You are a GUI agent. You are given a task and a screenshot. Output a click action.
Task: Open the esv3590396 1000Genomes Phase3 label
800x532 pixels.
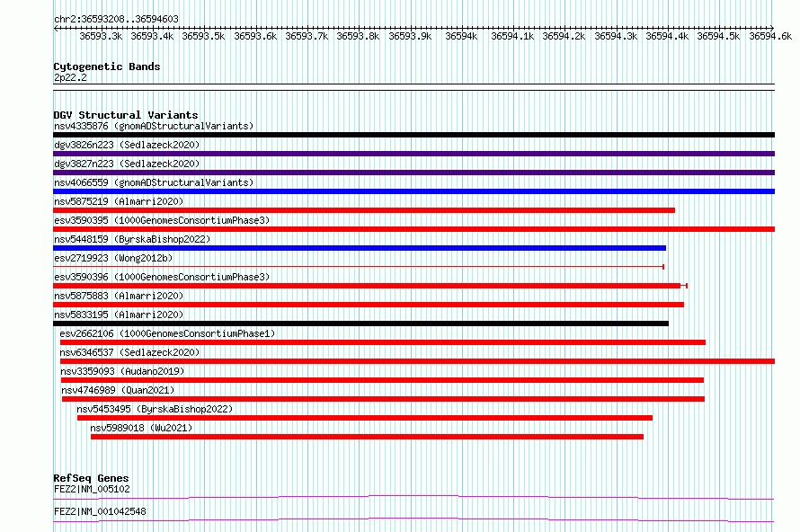point(162,277)
